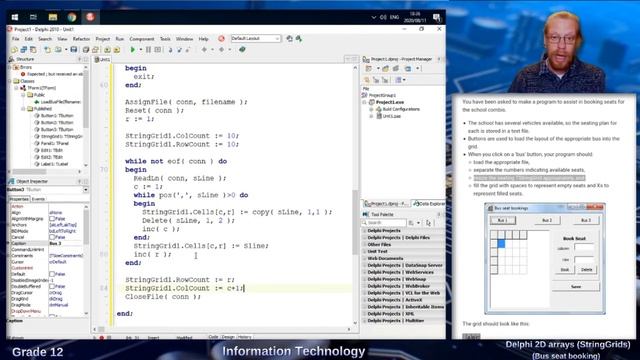Click the Trace Into debug icon
This screenshot has height=360, width=640.
click(170, 50)
